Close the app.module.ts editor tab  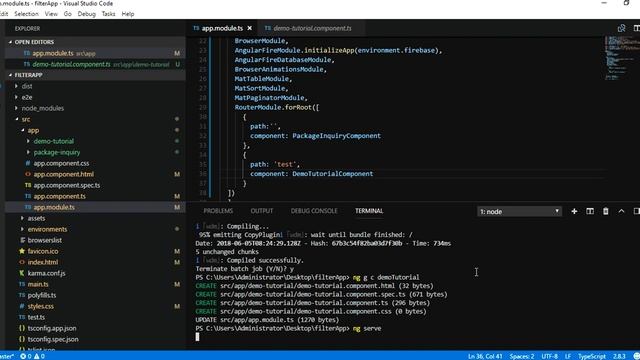pyautogui.click(x=249, y=28)
